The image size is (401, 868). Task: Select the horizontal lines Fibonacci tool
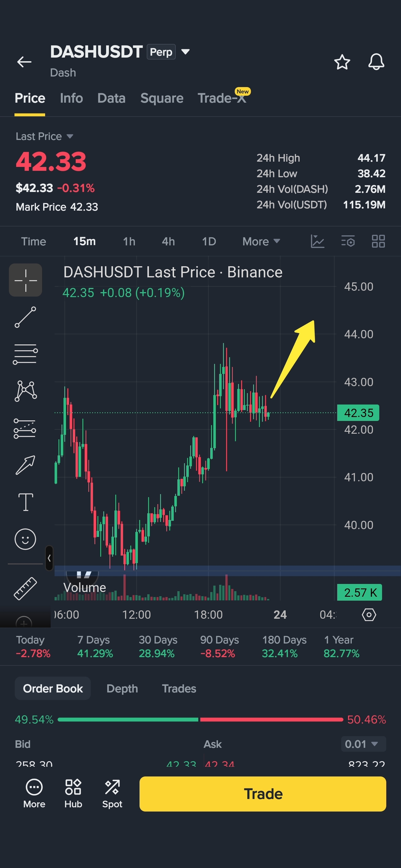[25, 354]
